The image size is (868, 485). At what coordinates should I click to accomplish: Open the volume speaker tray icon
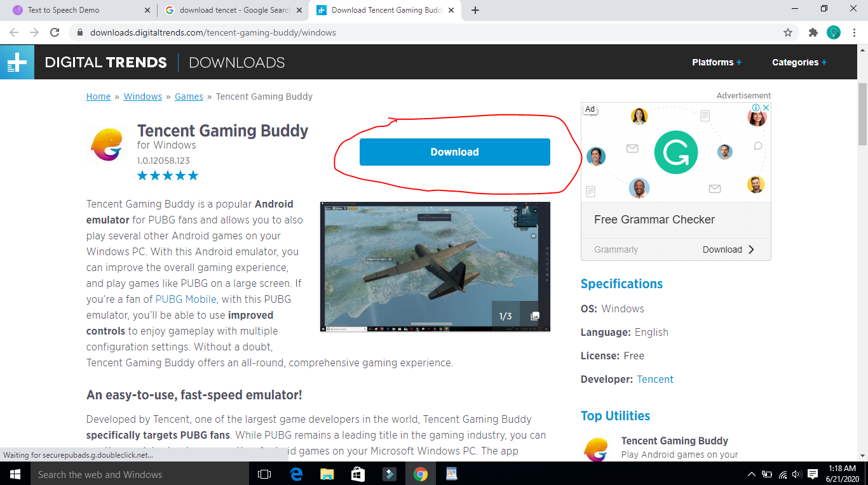(x=796, y=474)
